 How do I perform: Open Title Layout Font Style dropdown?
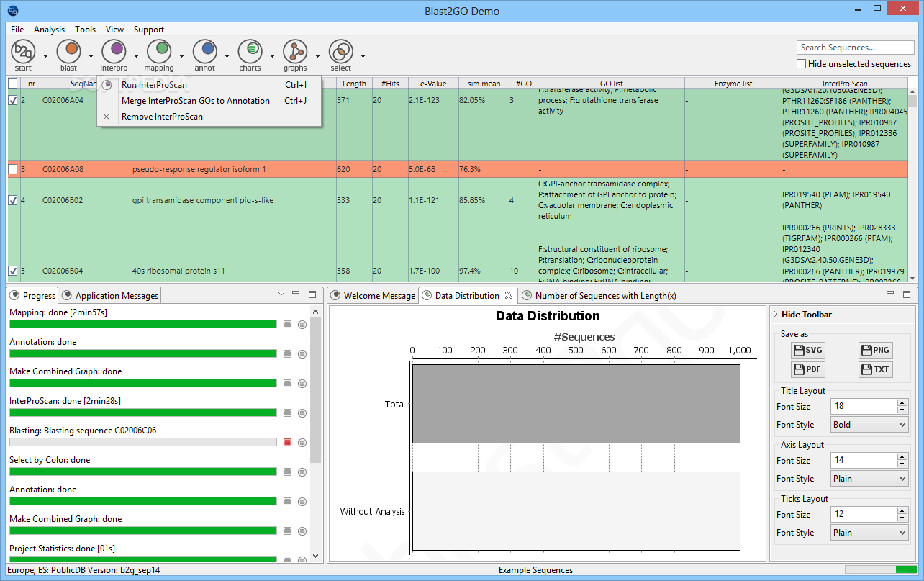[x=869, y=425]
